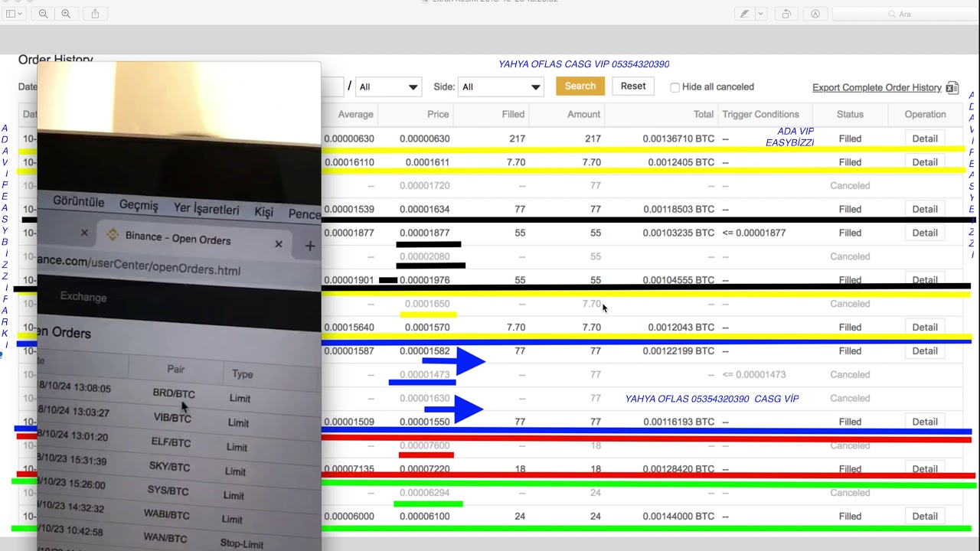Open Export Complete Order History link

pos(877,87)
